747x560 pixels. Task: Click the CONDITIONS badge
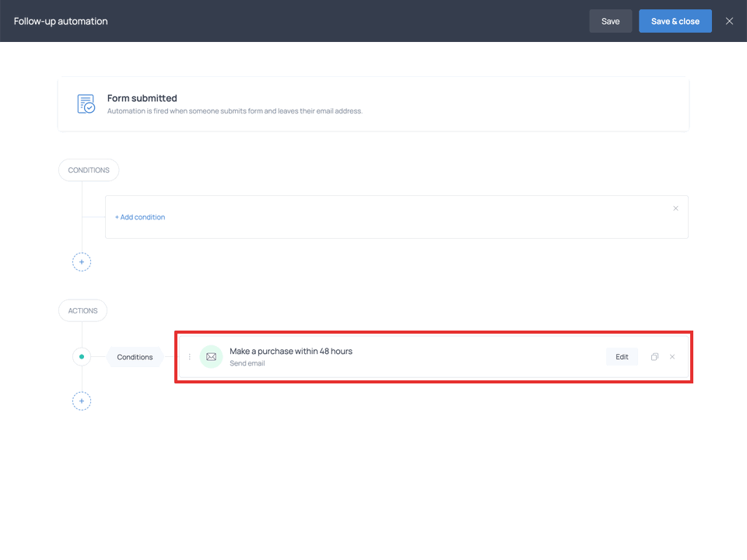[88, 170]
